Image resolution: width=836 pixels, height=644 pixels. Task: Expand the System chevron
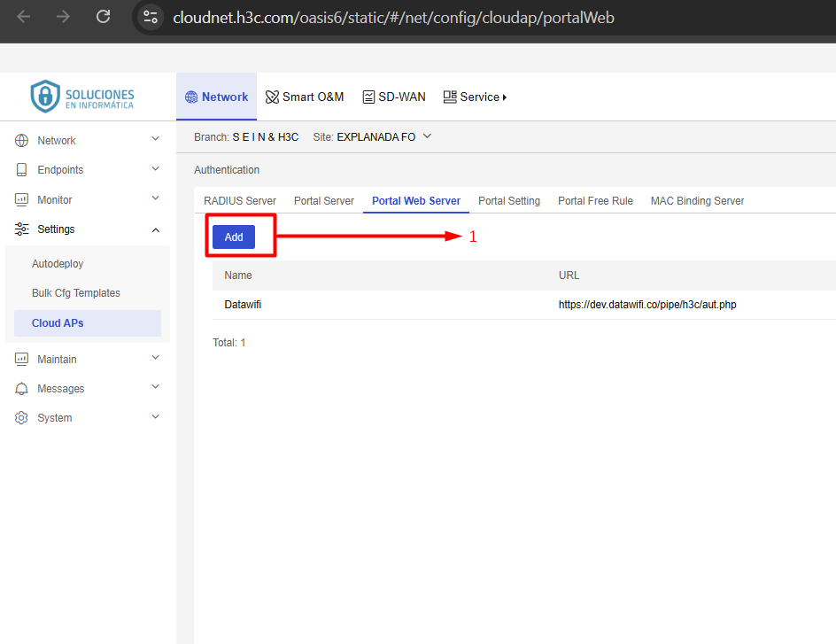[156, 417]
